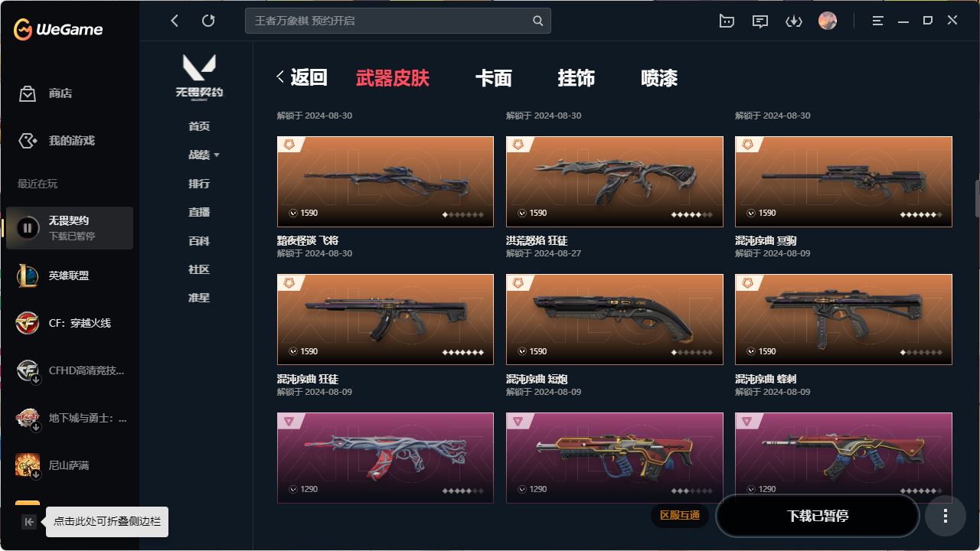Switch to the 喷漆 tab
Viewport: 980px width, 551px height.
coord(659,78)
